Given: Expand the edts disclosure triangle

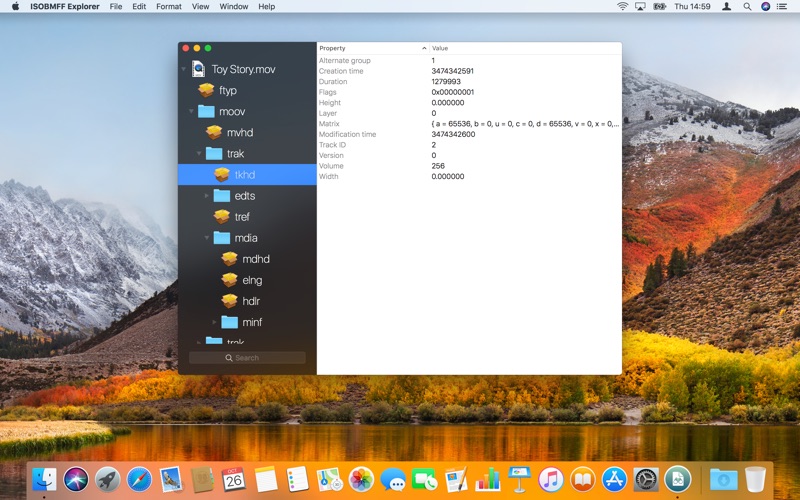Looking at the screenshot, I should point(207,195).
